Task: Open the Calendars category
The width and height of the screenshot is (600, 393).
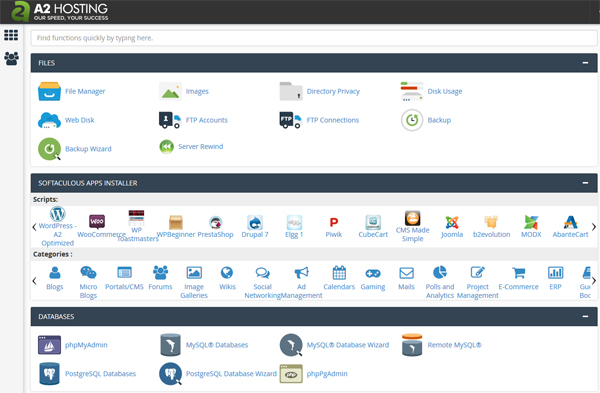Action: [339, 278]
